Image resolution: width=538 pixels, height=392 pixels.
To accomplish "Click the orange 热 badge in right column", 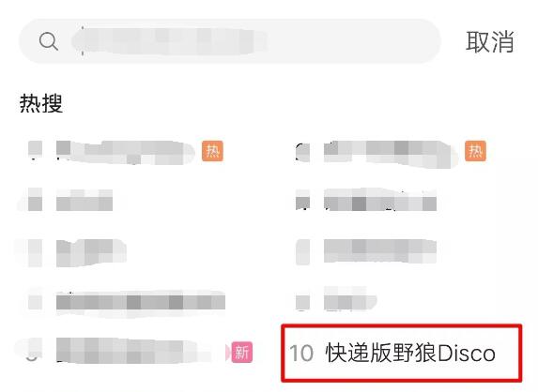I will 475,151.
